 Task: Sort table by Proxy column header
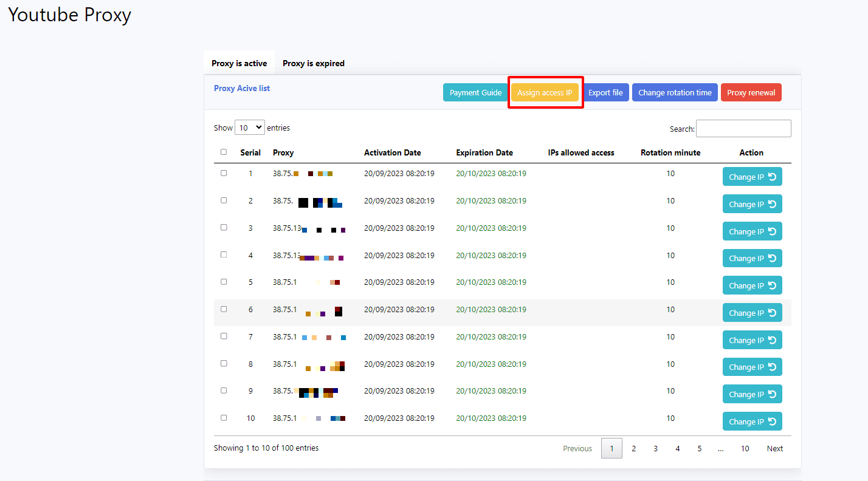283,152
